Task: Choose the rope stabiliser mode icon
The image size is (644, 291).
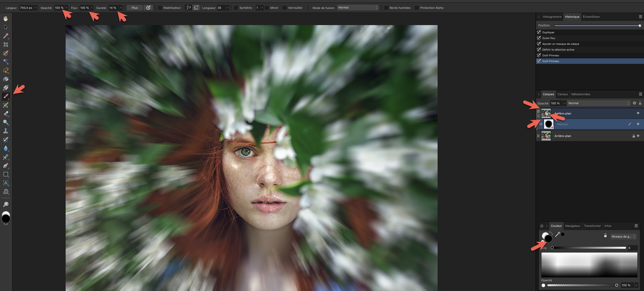Action: click(x=188, y=8)
